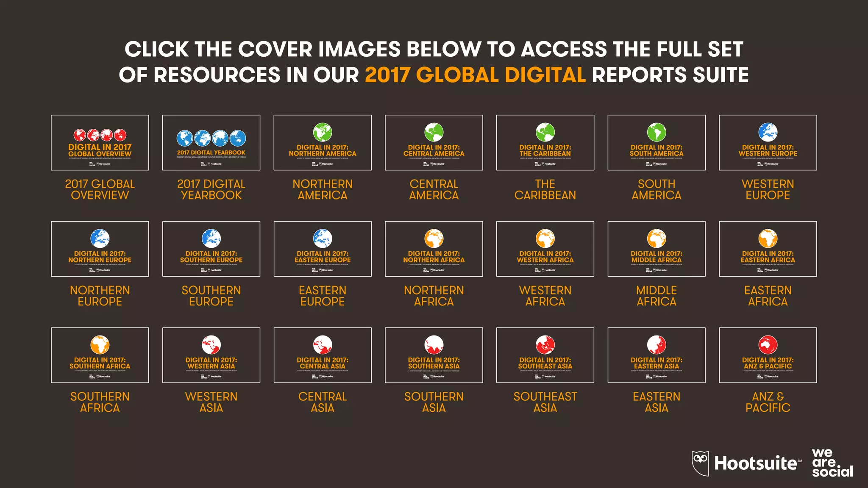
Task: Open the Southeast Asia report cover
Action: pos(545,355)
